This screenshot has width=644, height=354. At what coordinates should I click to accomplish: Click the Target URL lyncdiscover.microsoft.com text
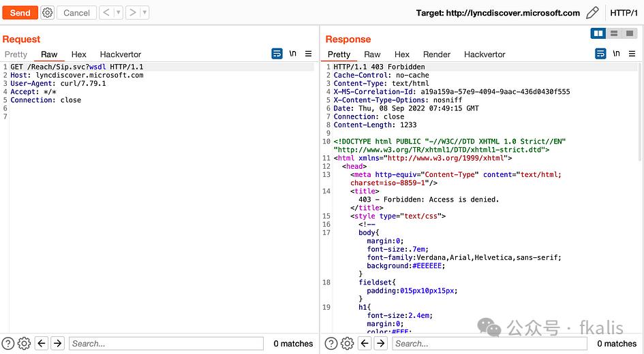coord(513,13)
